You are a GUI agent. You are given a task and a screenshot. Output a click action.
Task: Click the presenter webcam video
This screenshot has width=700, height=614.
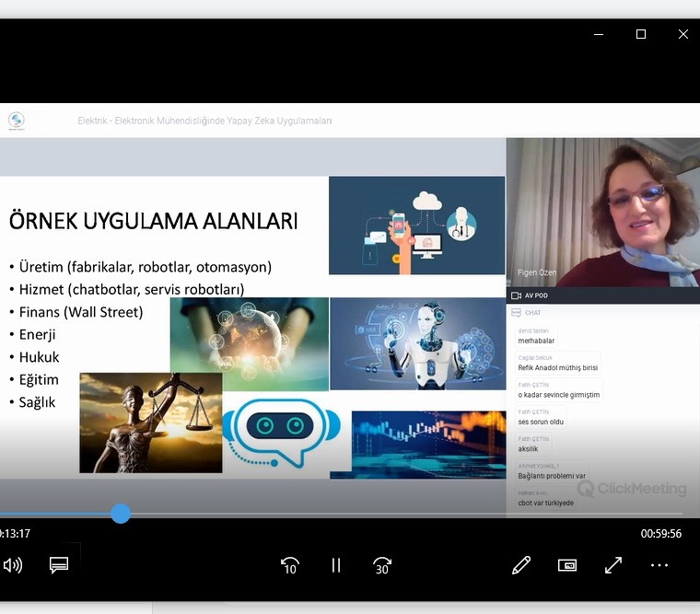point(603,213)
